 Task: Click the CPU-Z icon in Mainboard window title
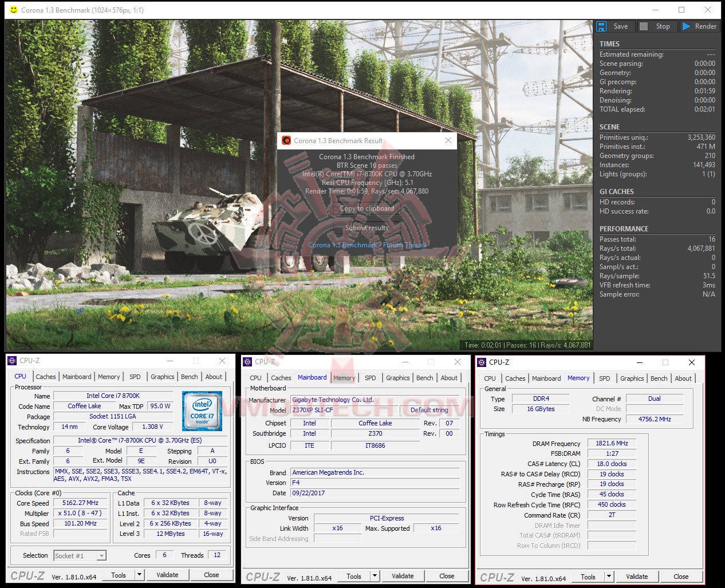pyautogui.click(x=247, y=362)
